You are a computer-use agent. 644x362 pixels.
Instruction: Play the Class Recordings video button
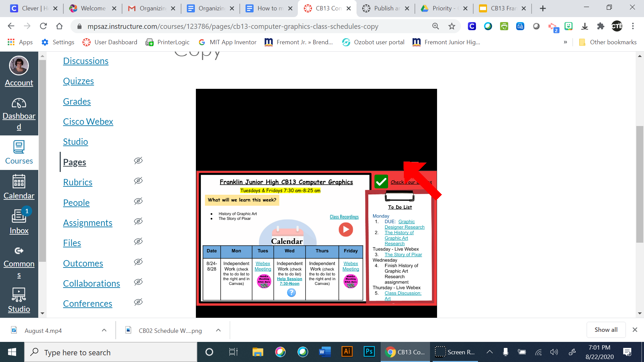tap(345, 230)
